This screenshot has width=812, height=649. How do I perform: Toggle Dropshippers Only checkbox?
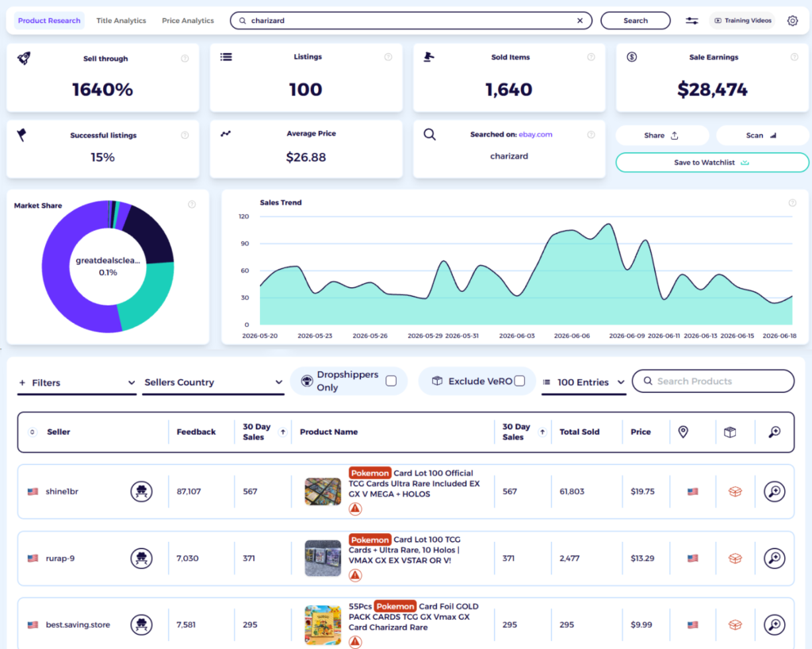point(392,381)
